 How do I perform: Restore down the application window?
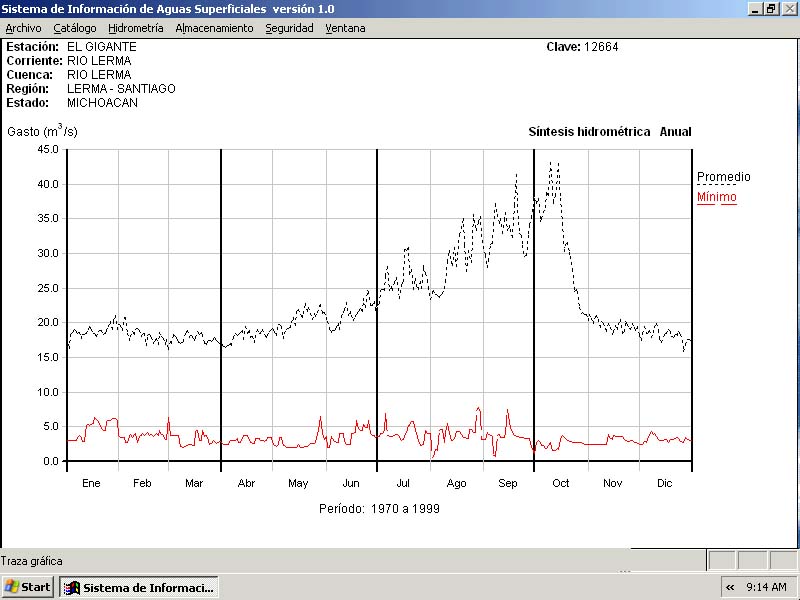click(771, 9)
